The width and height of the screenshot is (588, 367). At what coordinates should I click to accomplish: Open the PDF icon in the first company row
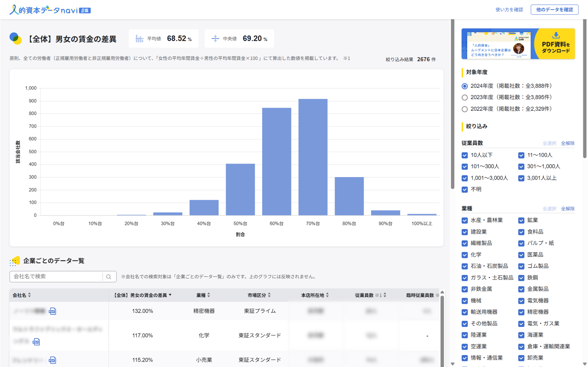[x=53, y=311]
